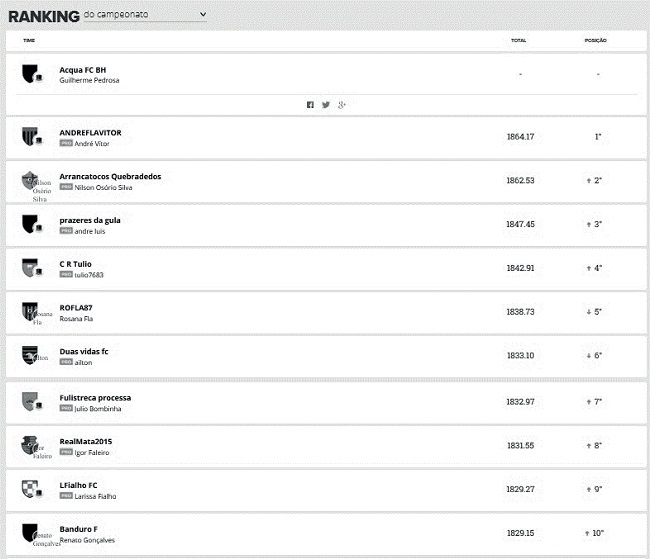Click the ANDREFLAVITOR striped team shield
This screenshot has width=650, height=559.
pos(30,137)
